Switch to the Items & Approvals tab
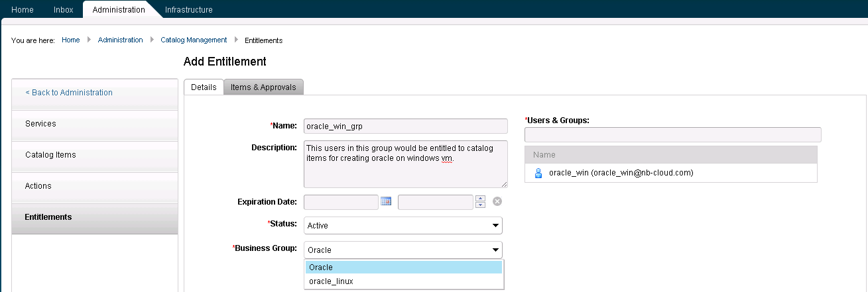 coord(264,87)
